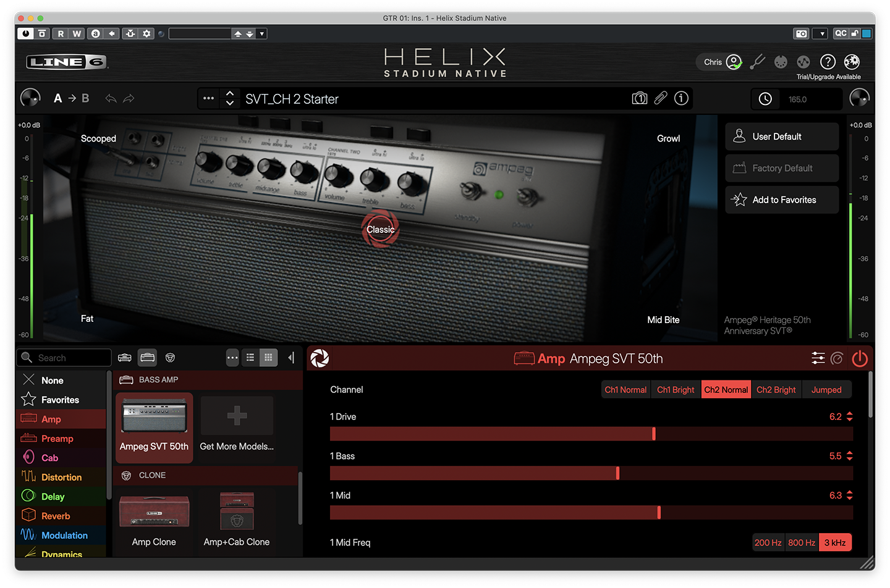Viewport: 890px width, 588px height.
Task: Open host plugin settings gear icon
Action: 146,33
